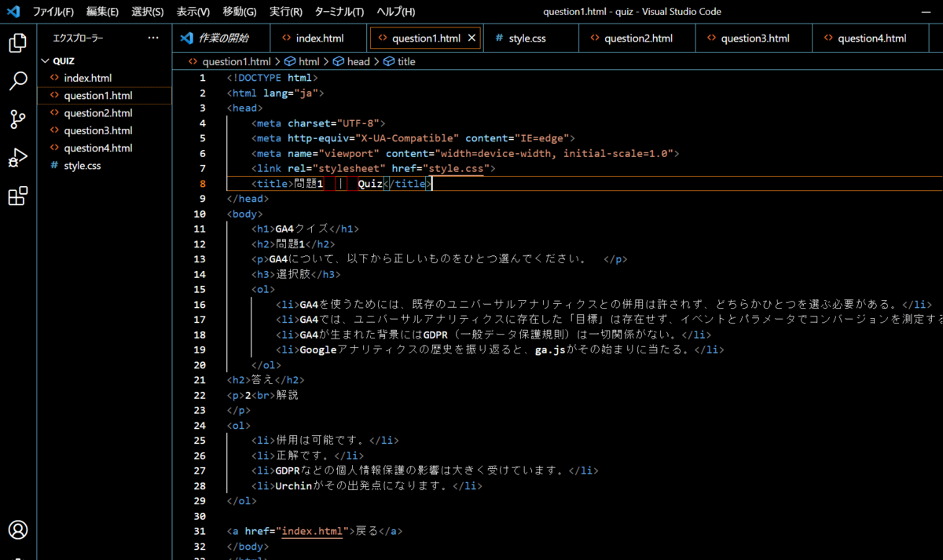Open the ターミナル(T) menu
The image size is (943, 560).
[339, 12]
